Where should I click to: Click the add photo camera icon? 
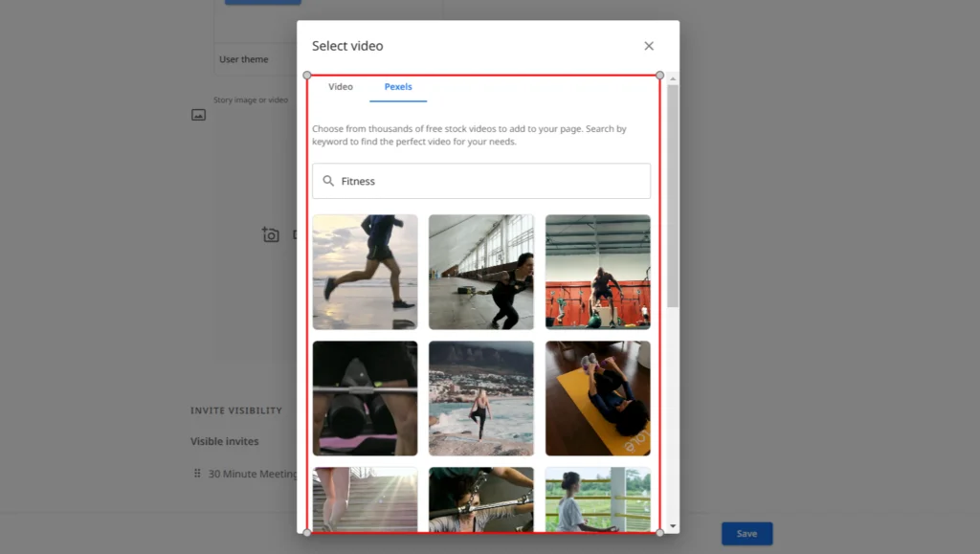point(271,234)
